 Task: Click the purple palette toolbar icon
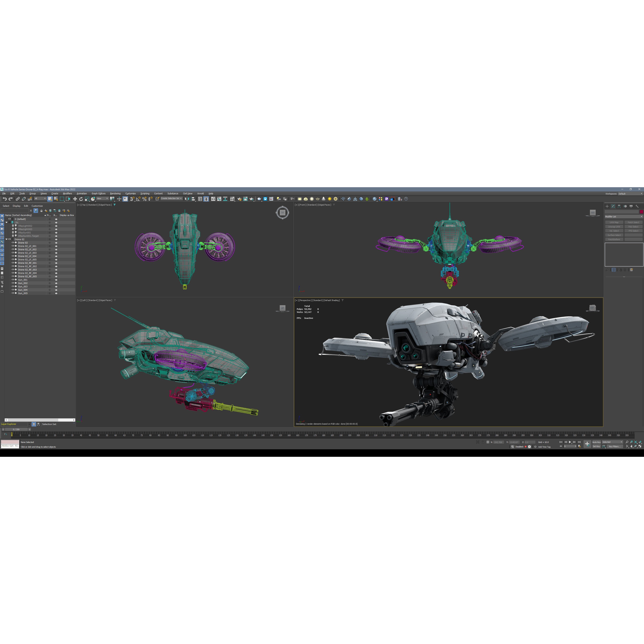387,199
